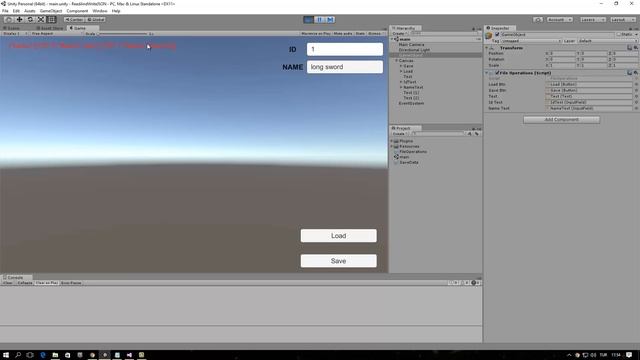This screenshot has width=640, height=360.
Task: Click the Load button in game
Action: click(x=339, y=236)
